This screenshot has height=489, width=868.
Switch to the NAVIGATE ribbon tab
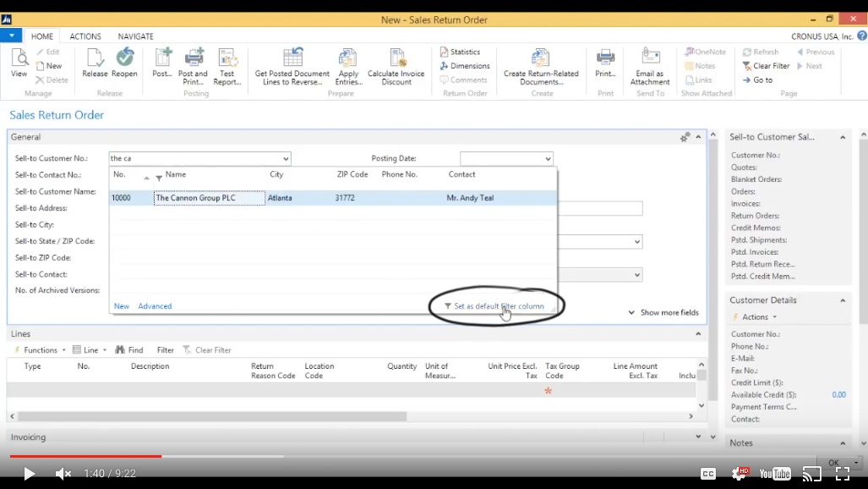click(135, 36)
